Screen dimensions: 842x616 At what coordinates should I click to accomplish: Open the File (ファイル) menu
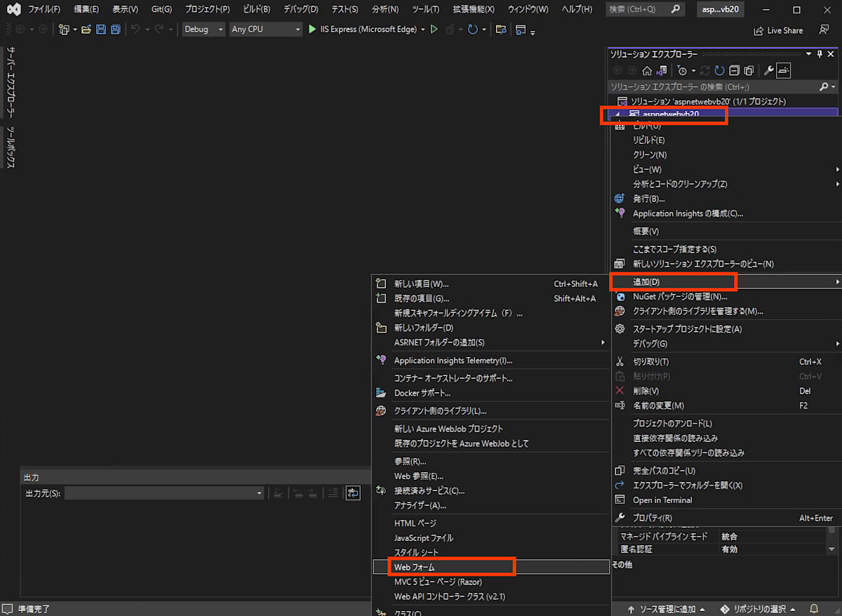[44, 10]
